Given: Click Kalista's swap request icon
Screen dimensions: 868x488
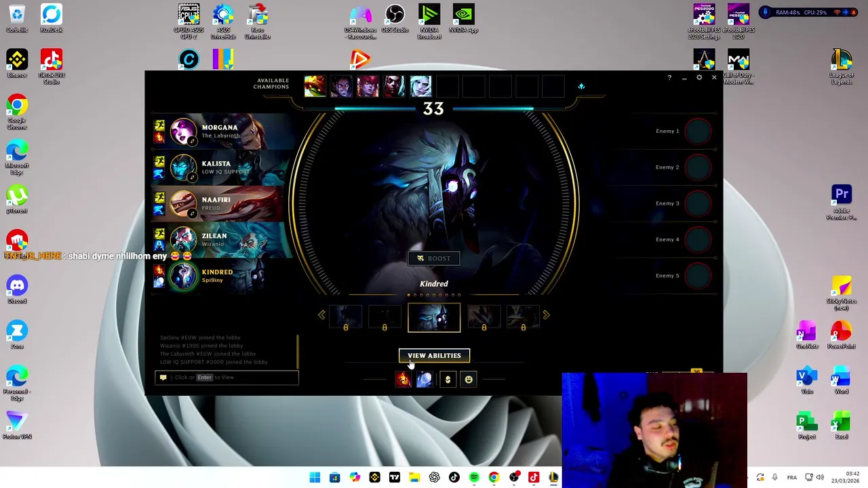Looking at the screenshot, I should click(192, 178).
